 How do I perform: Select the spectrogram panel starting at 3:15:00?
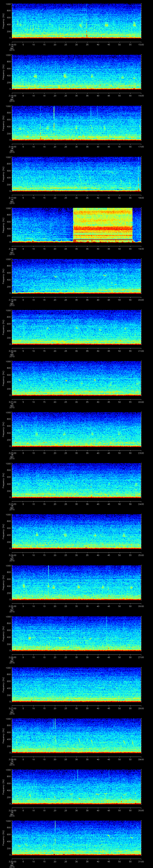(76, 72)
